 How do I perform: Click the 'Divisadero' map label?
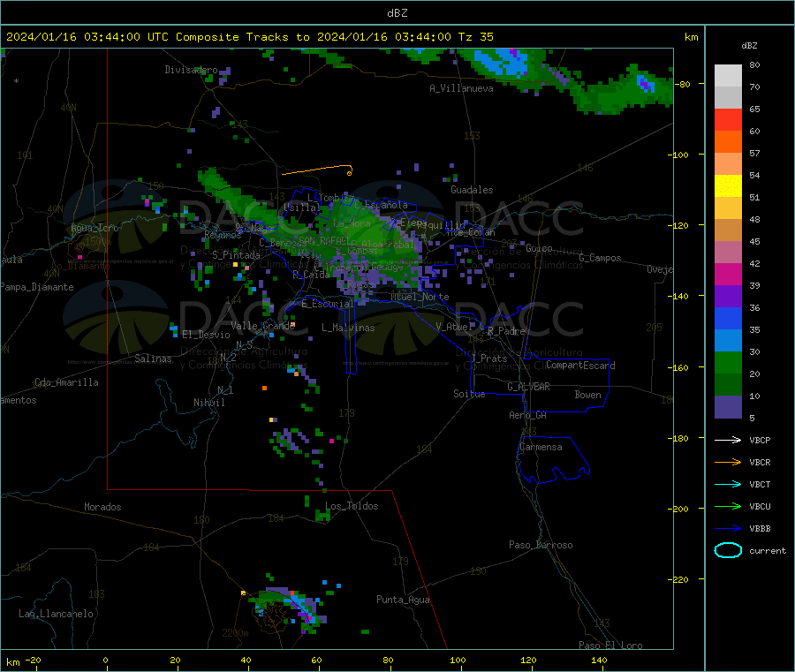click(x=191, y=70)
